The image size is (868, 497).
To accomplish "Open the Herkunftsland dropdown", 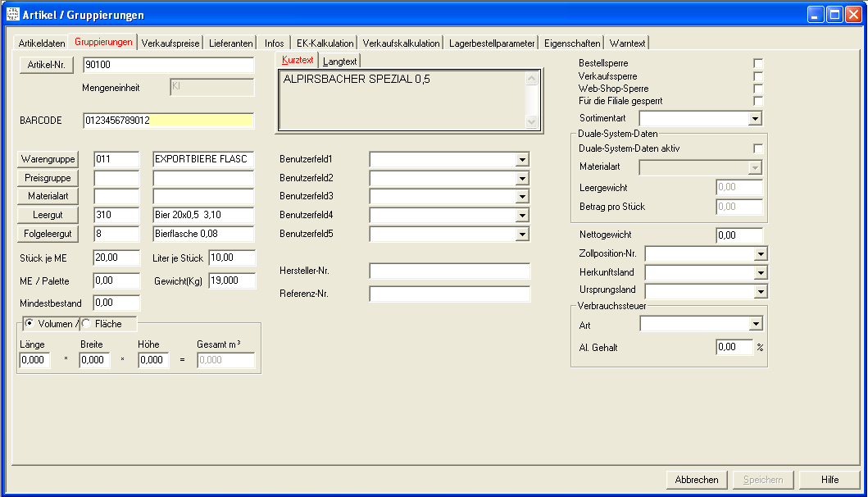I will pyautogui.click(x=760, y=272).
